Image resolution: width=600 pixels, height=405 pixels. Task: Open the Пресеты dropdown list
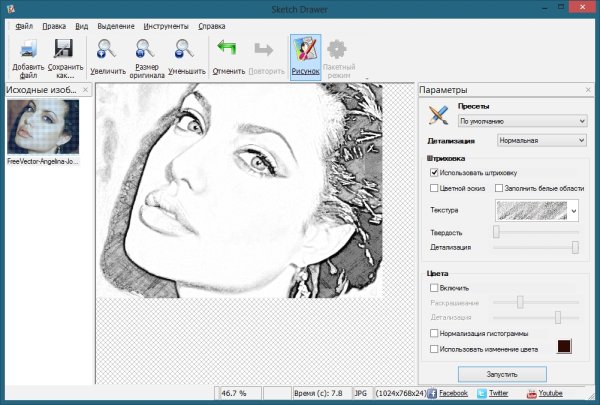(521, 121)
